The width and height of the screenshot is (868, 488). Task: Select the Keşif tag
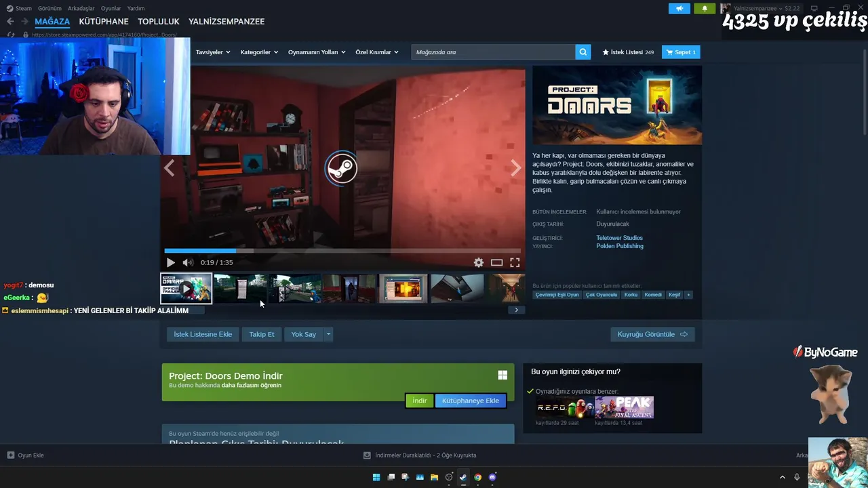tap(674, 295)
